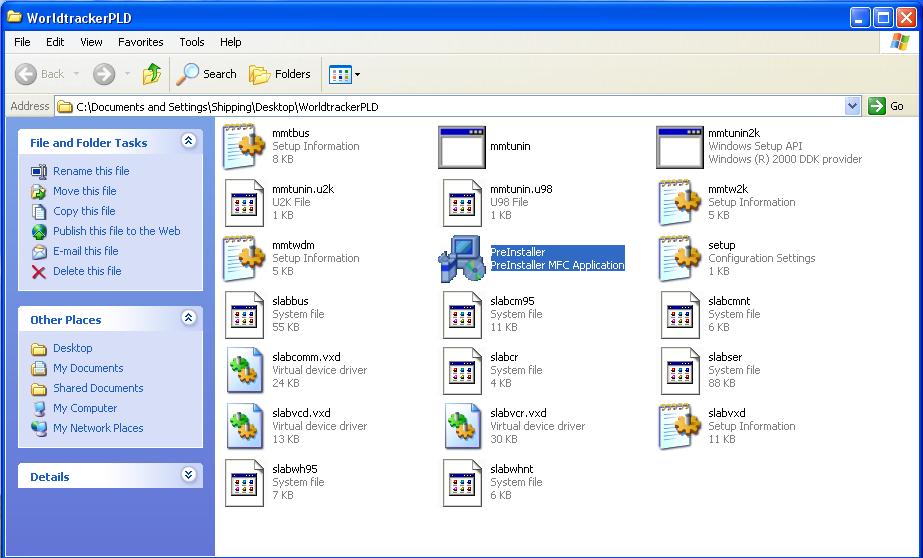
Task: Select the PreInstaller MFC Application icon
Action: tap(461, 259)
